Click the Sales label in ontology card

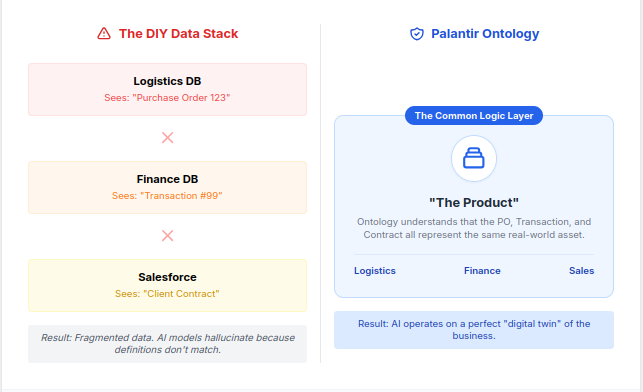581,271
